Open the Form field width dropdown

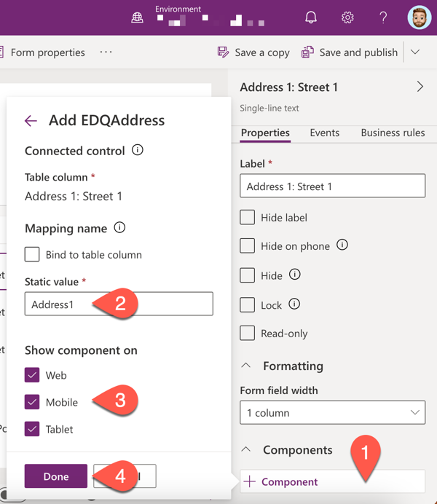pyautogui.click(x=333, y=412)
